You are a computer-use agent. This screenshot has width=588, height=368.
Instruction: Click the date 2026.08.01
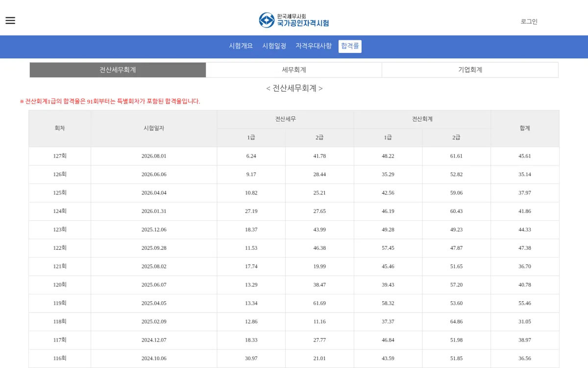click(154, 156)
